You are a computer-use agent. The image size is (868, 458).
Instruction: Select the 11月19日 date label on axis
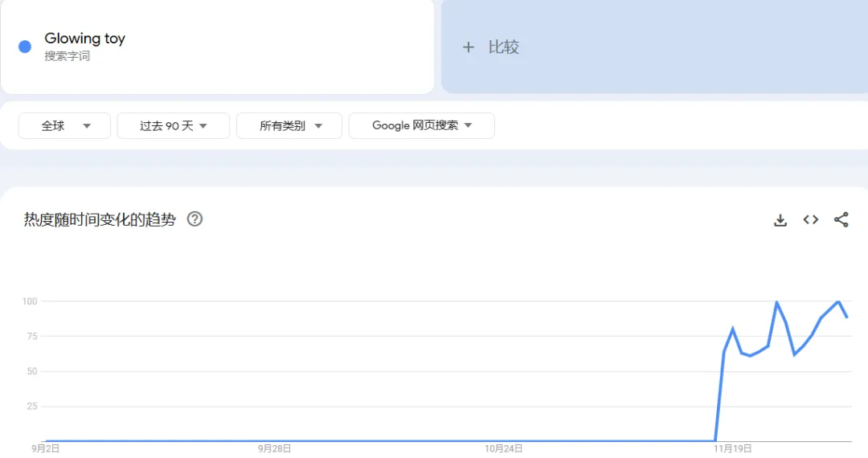tap(731, 449)
